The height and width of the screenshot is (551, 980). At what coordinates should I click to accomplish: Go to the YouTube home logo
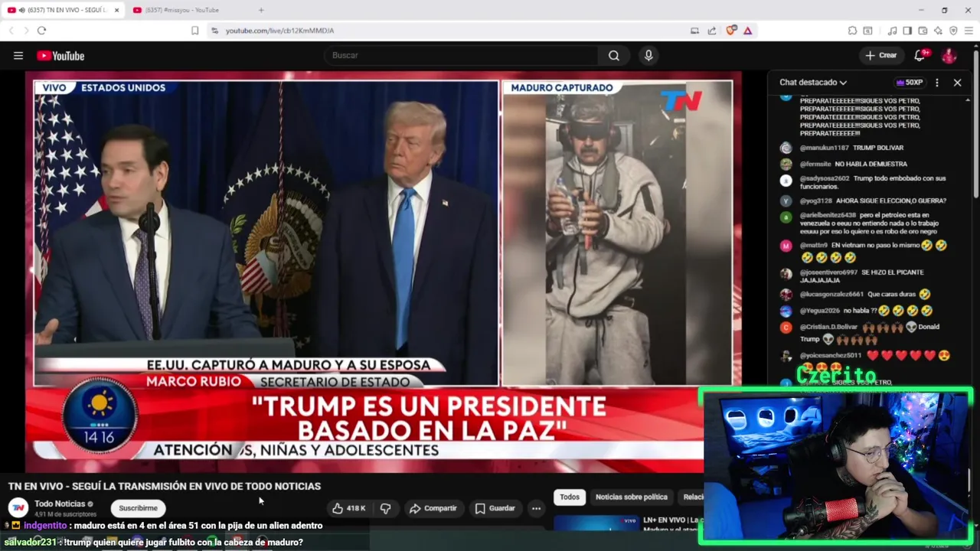[60, 56]
